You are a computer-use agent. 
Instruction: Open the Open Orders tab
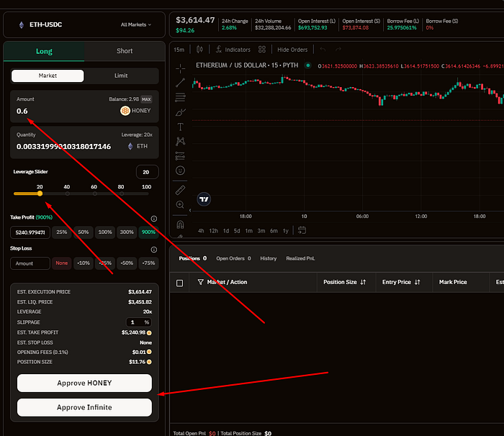pyautogui.click(x=234, y=258)
